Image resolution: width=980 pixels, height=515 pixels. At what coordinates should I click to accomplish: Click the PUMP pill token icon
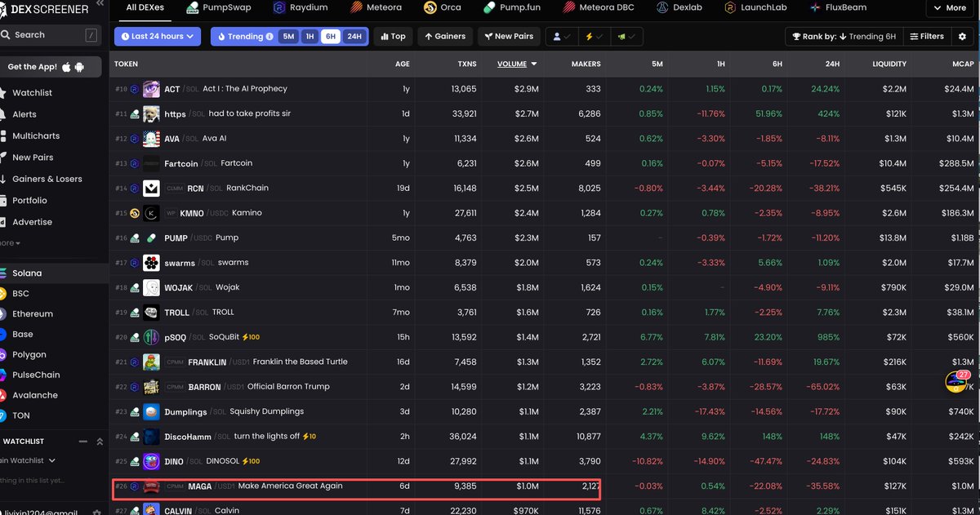(x=151, y=238)
